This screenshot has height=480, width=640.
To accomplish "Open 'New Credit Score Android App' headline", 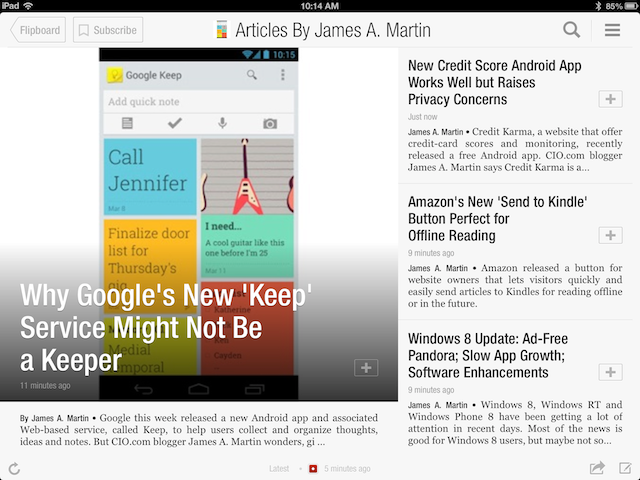I will 495,82.
